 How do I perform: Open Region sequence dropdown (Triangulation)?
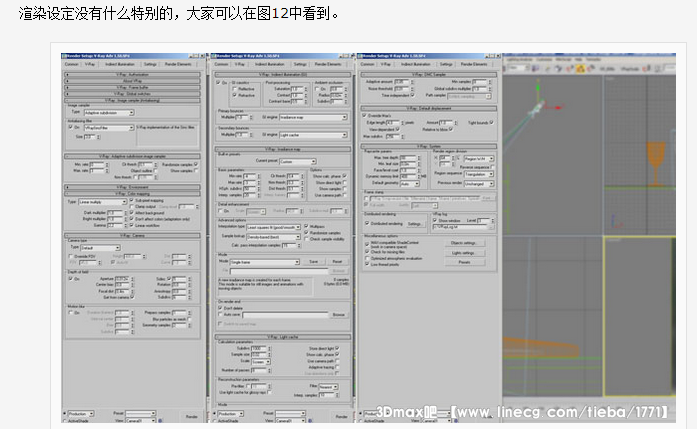click(x=479, y=174)
